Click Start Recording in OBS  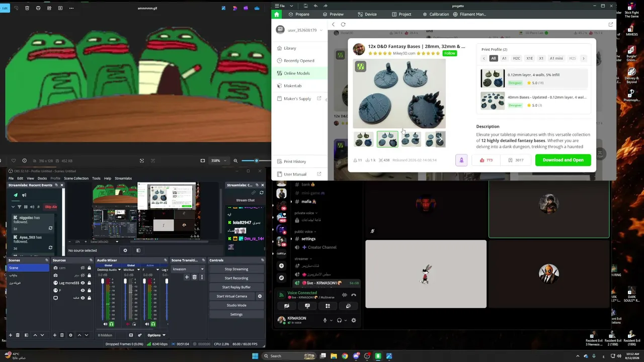tap(236, 278)
